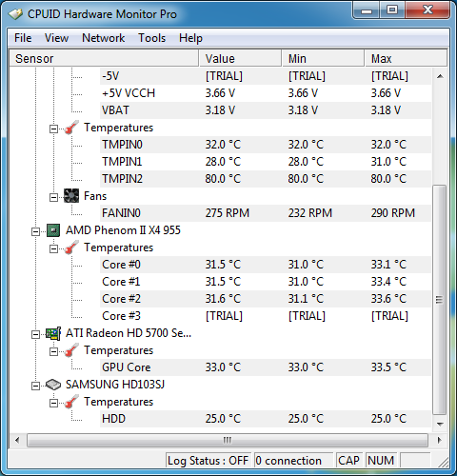The image size is (457, 476).
Task: Open the File menu
Action: tap(23, 38)
